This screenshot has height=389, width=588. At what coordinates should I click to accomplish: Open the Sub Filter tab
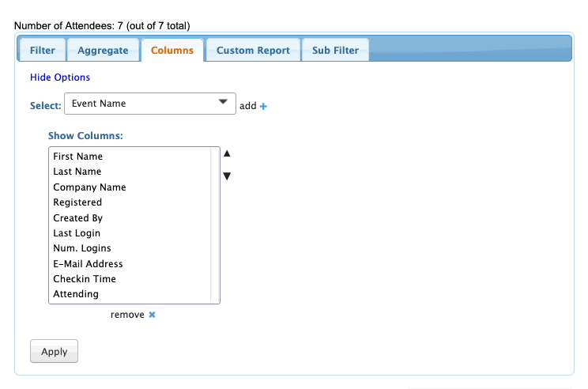coord(335,50)
